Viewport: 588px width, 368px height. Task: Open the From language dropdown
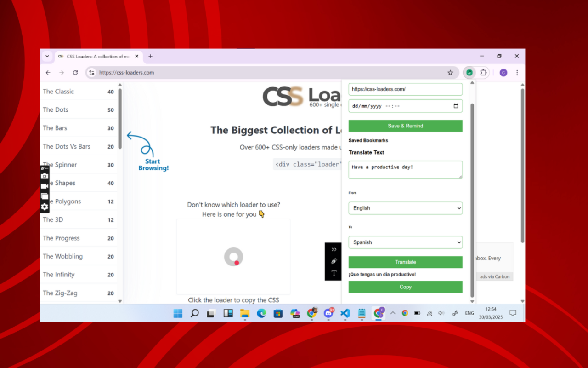point(405,208)
